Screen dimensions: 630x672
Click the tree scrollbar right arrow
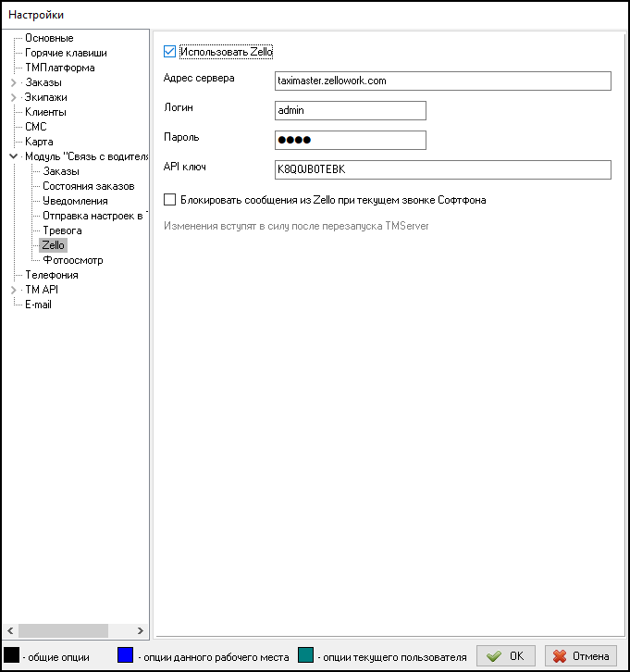click(140, 630)
